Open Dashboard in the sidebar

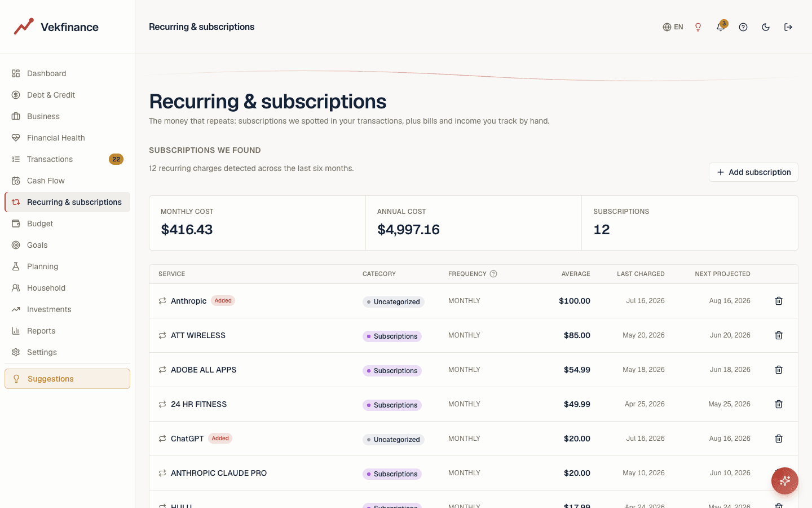[67, 73]
